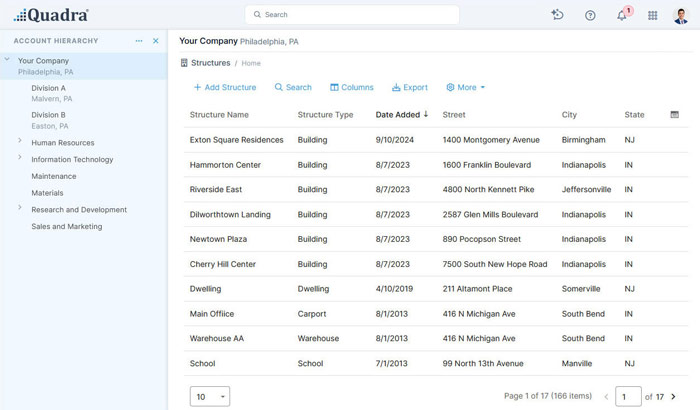
Task: Click Add Structure button
Action: coord(224,88)
